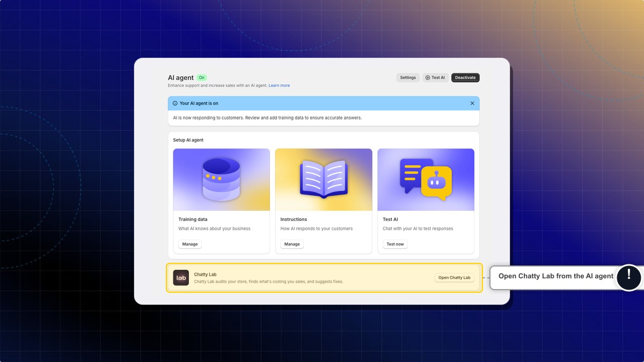Image resolution: width=644 pixels, height=362 pixels.
Task: Manage the Instructions card
Action: pyautogui.click(x=292, y=244)
